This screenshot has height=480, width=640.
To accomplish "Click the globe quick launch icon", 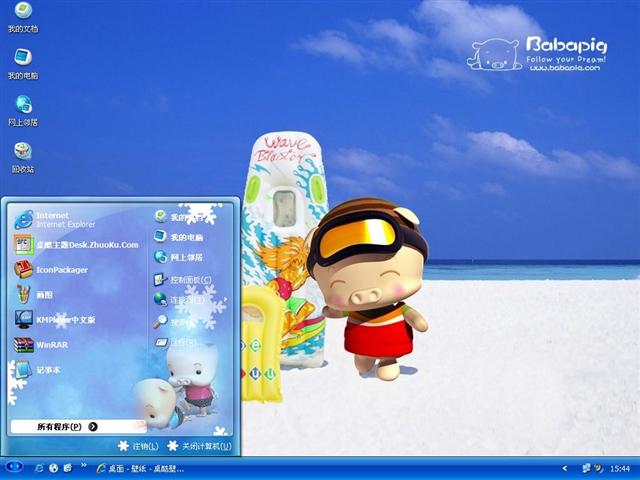I will [x=53, y=468].
